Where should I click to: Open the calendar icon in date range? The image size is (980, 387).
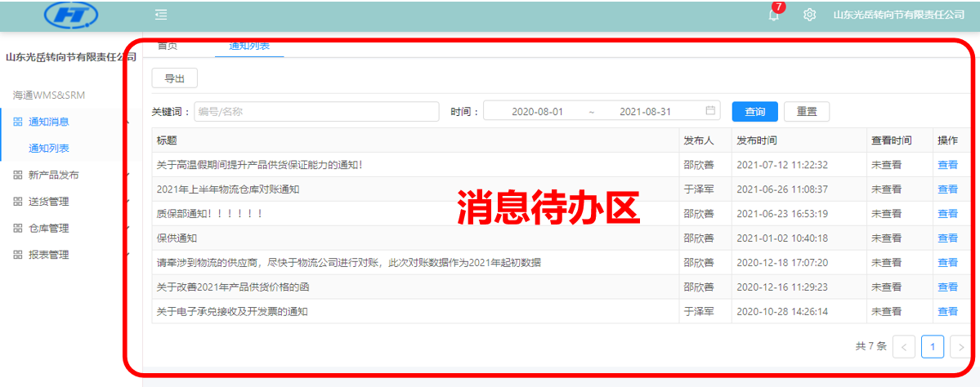click(710, 111)
